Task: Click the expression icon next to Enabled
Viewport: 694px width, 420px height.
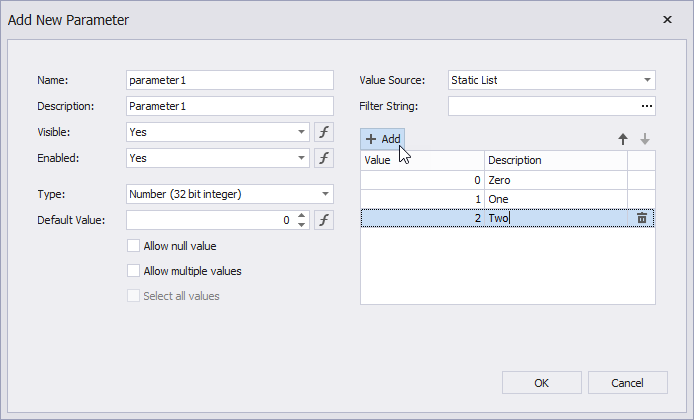Action: tap(323, 158)
